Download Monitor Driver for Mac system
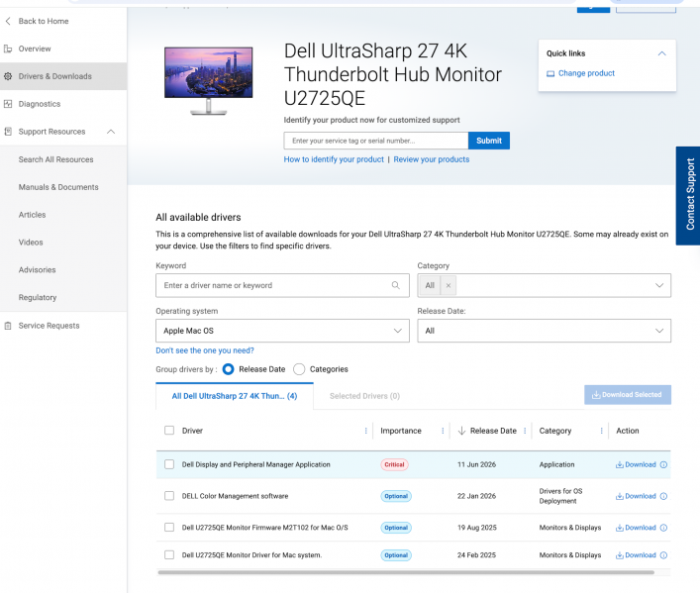 point(636,555)
